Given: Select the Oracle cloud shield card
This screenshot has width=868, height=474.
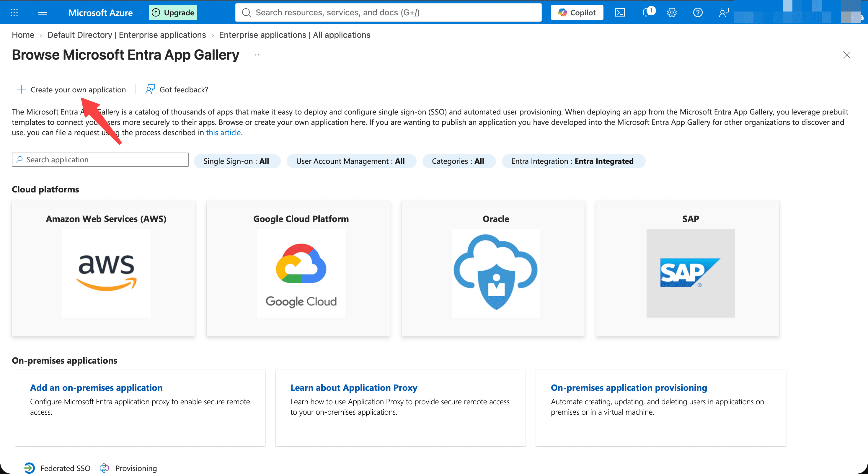Looking at the screenshot, I should click(493, 269).
